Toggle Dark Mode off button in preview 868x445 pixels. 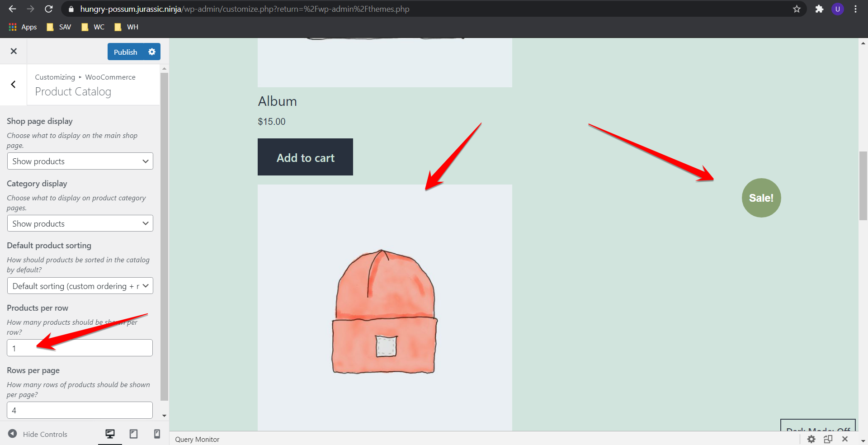[x=817, y=431]
